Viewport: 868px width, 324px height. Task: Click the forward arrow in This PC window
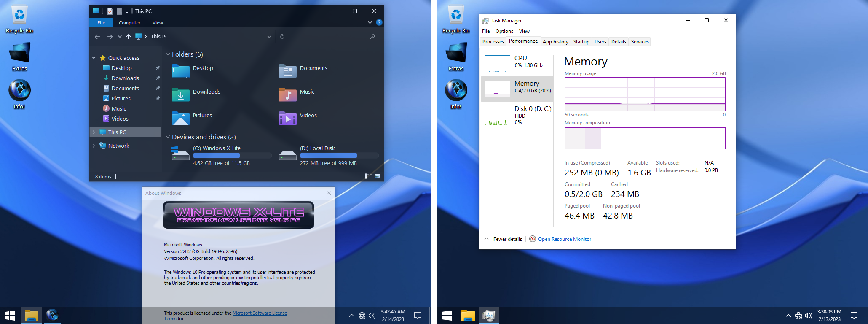click(x=110, y=37)
